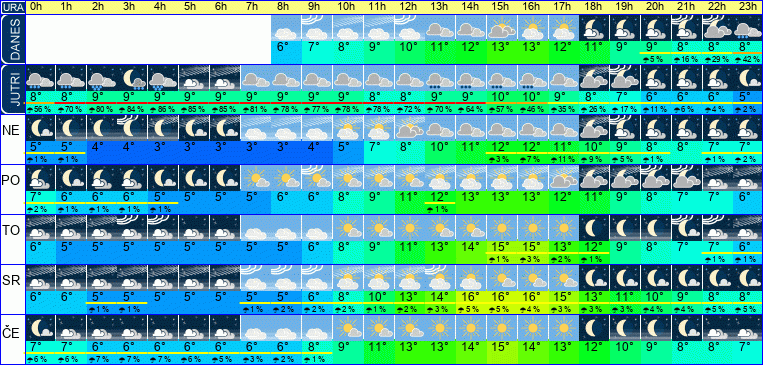Click the SR 7h windy cloud icon
The width and height of the screenshot is (763, 365).
pos(255,278)
